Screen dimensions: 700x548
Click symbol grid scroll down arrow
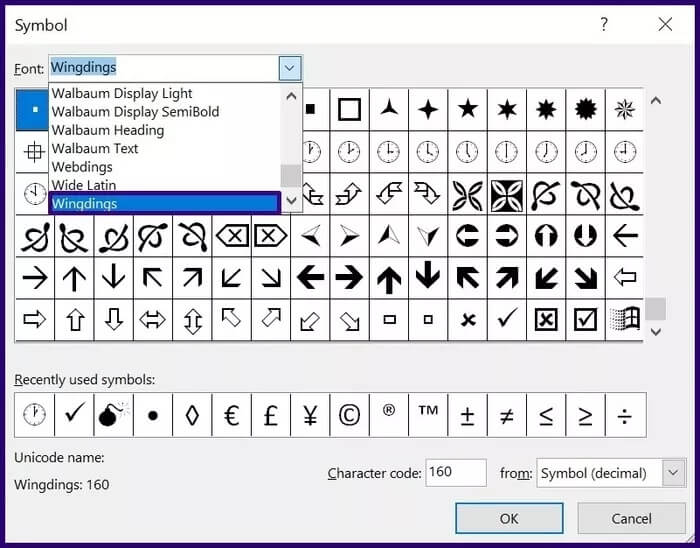[655, 332]
